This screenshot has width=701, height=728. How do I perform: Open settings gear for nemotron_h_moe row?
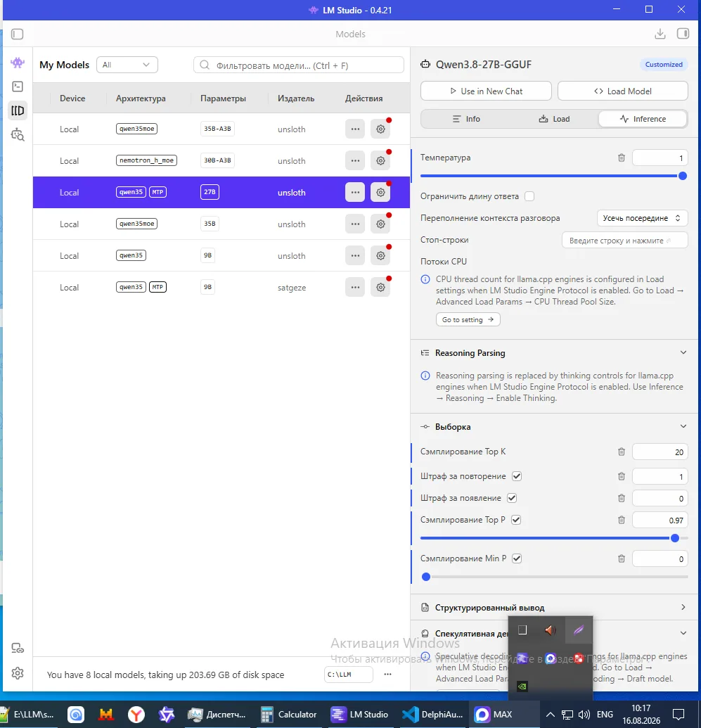[x=380, y=160]
